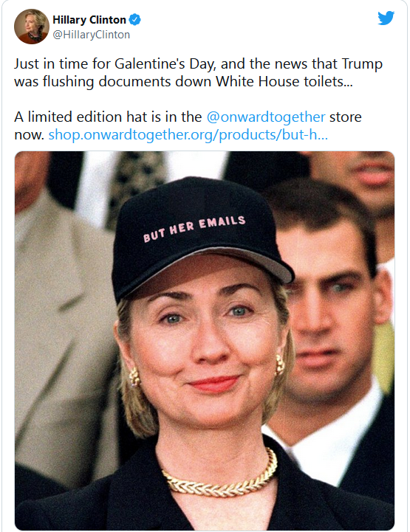Open the @onwardtogether mention
This screenshot has width=410, height=532.
266,117
